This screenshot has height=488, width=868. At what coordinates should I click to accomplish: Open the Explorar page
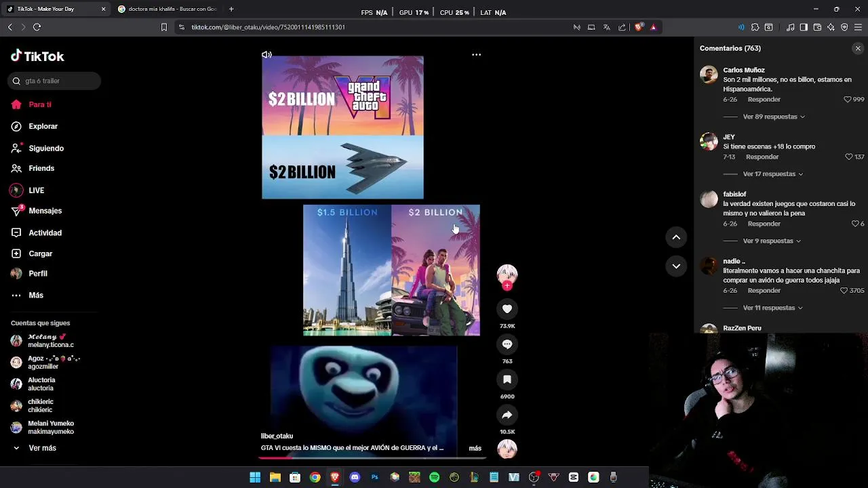pos(35,126)
